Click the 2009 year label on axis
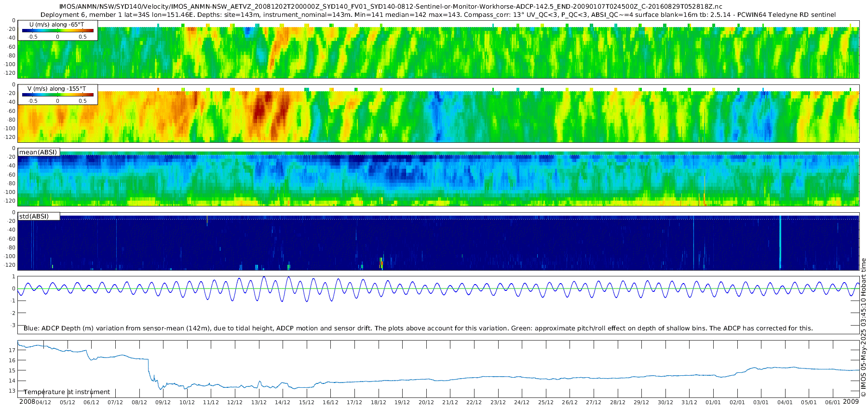Viewport: 868px width, 410px height. click(x=851, y=402)
